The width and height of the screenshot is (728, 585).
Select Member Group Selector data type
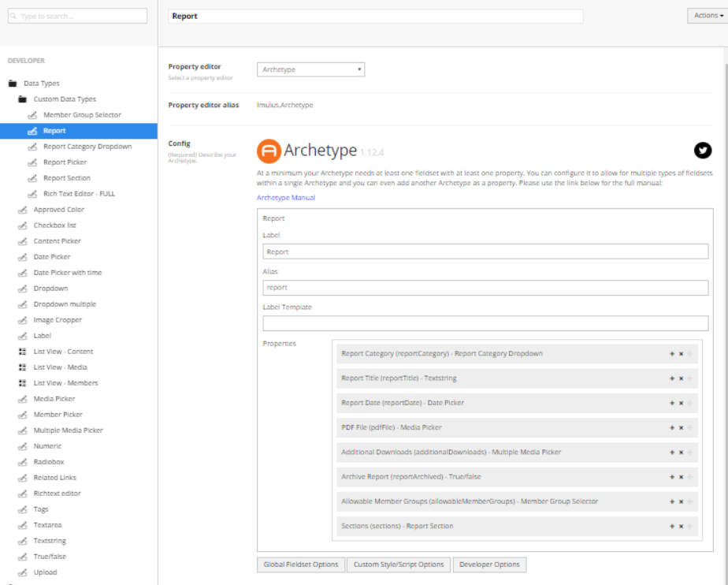coord(82,115)
